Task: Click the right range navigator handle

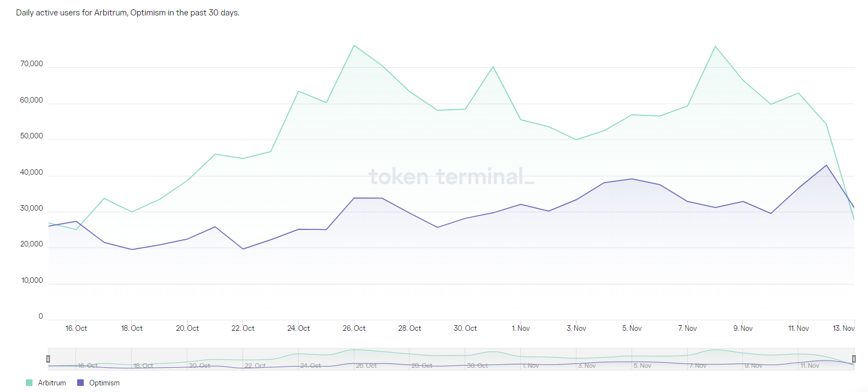Action: tap(854, 359)
